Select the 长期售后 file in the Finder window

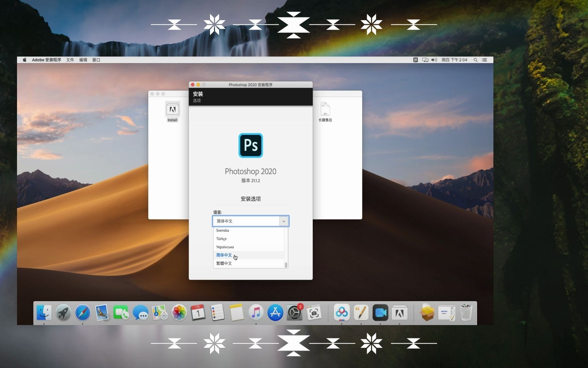[325, 112]
